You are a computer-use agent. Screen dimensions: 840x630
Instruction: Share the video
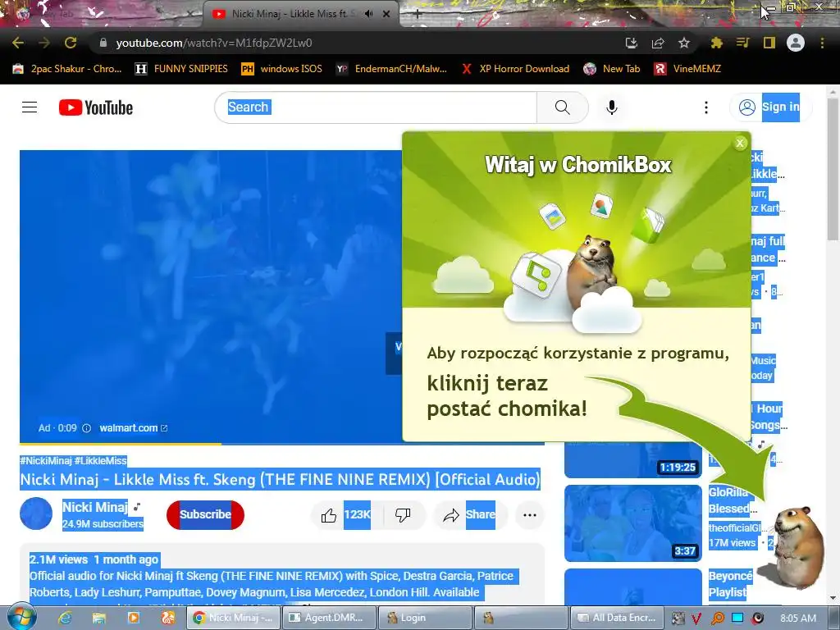(470, 515)
